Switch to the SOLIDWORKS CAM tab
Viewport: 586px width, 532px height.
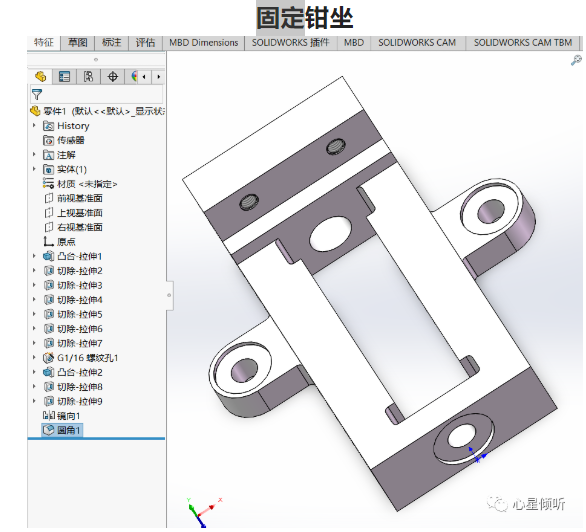(x=417, y=43)
